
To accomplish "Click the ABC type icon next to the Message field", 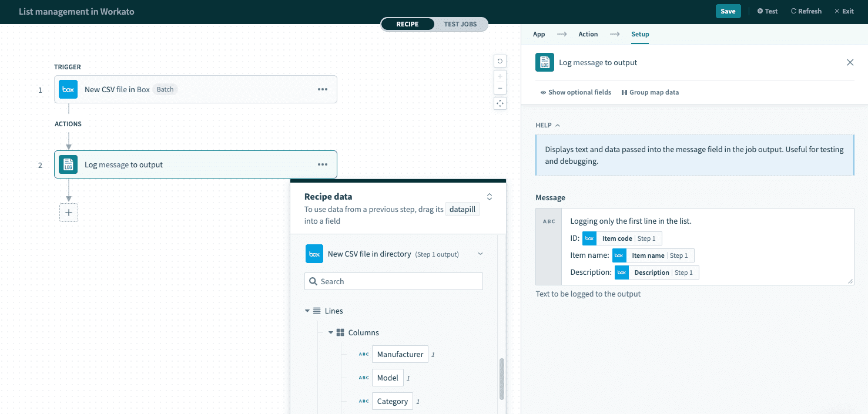I will click(549, 221).
